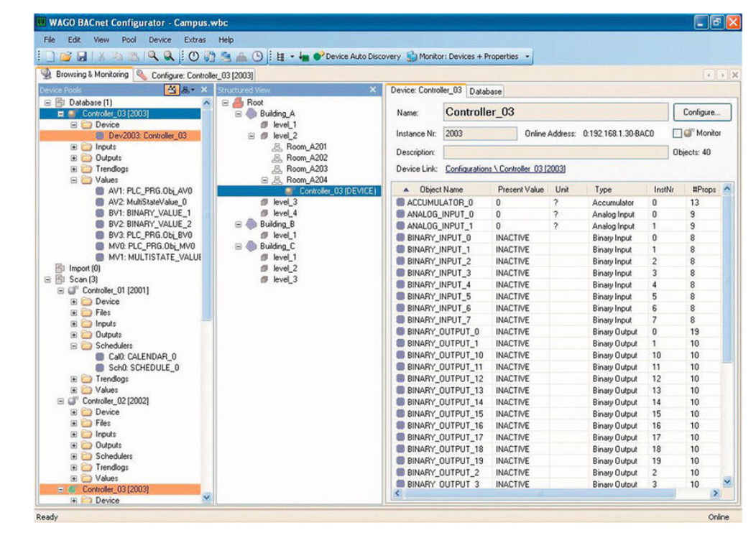Screen dimensions: 756x538
Task: Collapse the Scan (3) tree node
Action: coord(47,279)
